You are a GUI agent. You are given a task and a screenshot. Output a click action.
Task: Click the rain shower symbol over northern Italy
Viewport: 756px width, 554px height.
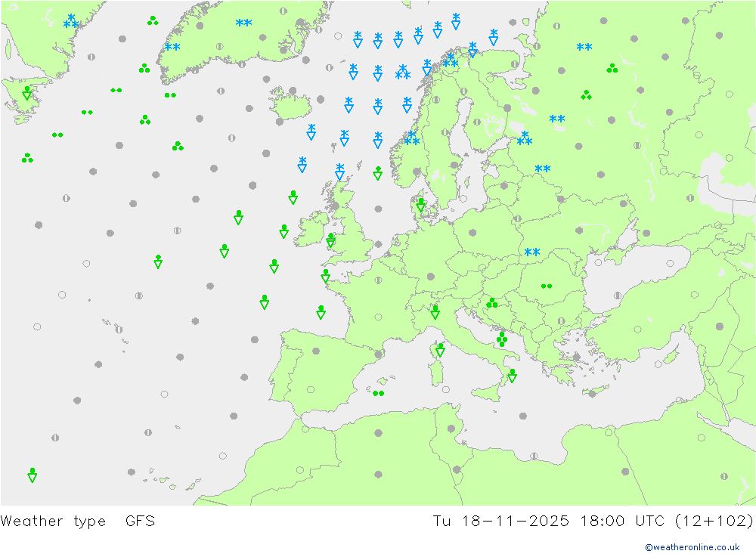pos(435,312)
